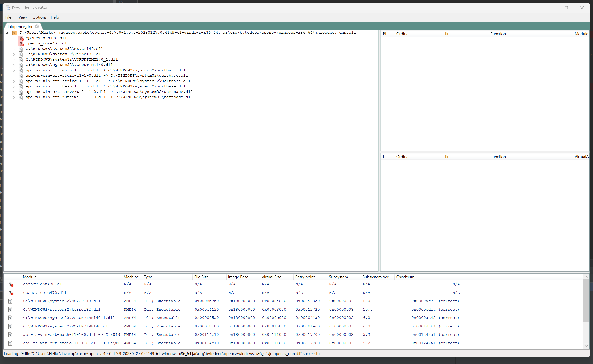Select the jniopencv_dnn tab
Screen dimensions: 593x364
click(x=20, y=26)
